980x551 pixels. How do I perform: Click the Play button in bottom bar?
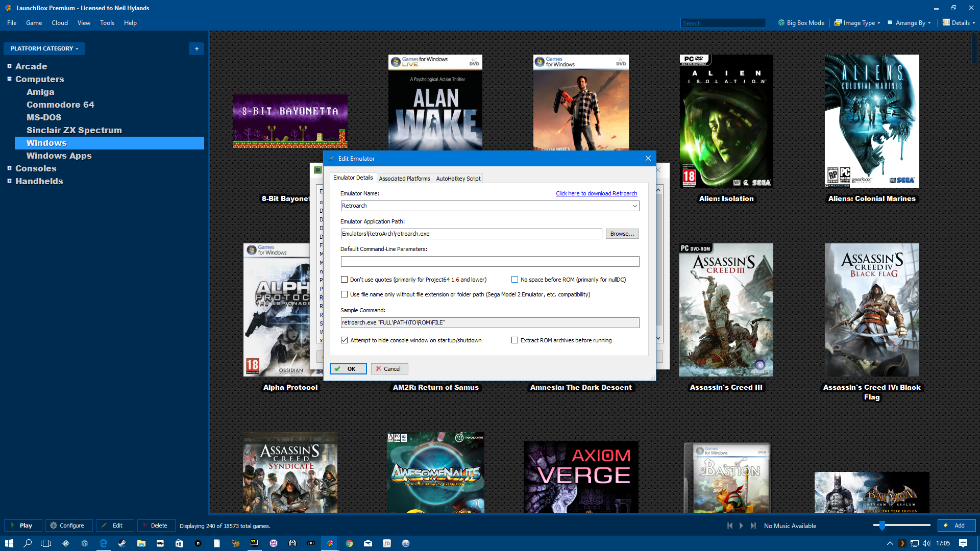[23, 525]
